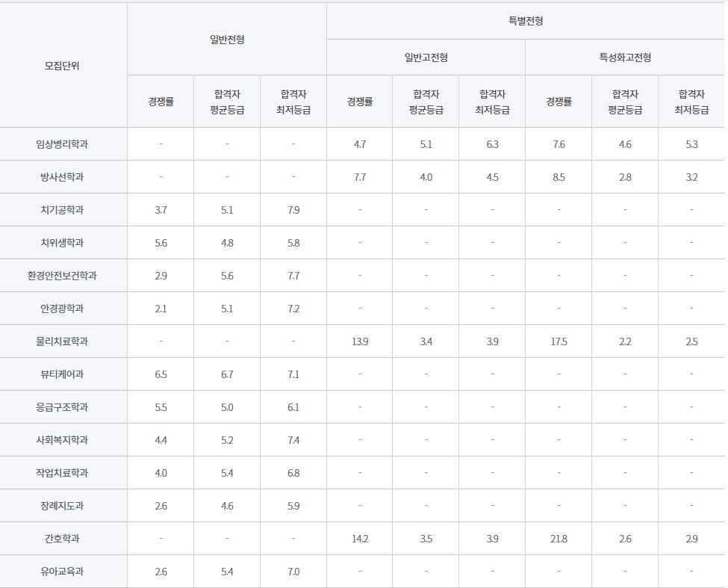Select 2.1 in the 안경광학과 row

pyautogui.click(x=161, y=309)
